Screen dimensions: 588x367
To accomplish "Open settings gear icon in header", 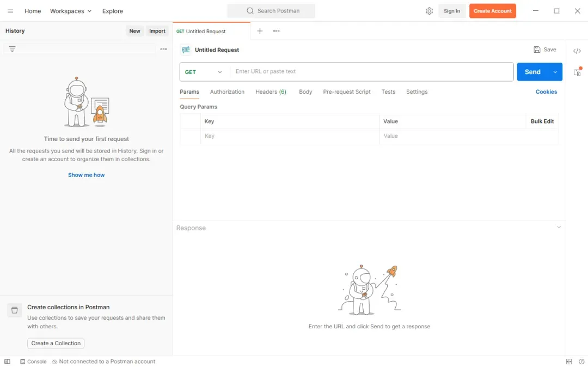I will tap(430, 11).
